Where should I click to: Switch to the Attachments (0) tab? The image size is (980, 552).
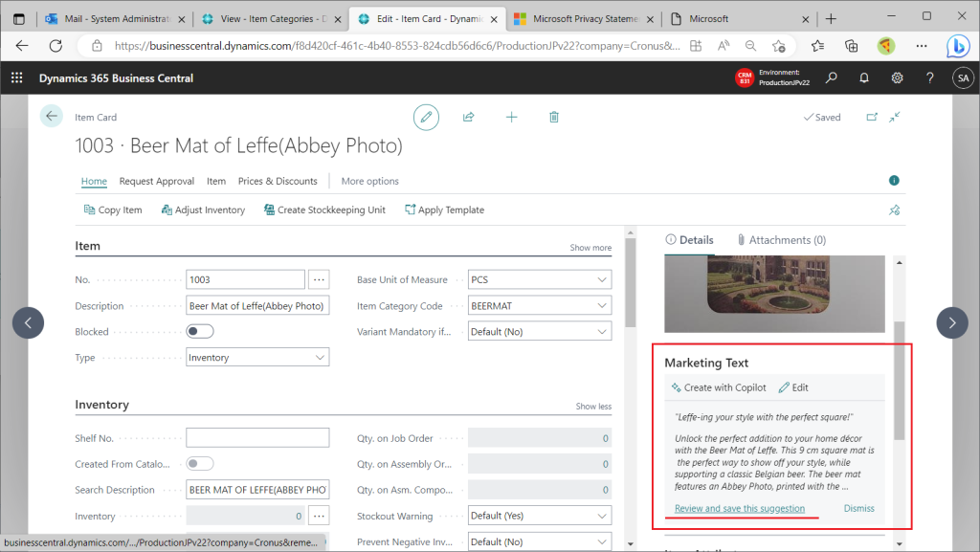[x=781, y=240]
